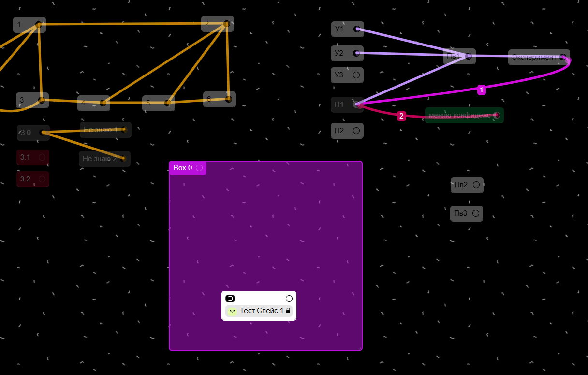This screenshot has height=375, width=588.
Task: Select the red card labeled 3.1
Action: pyautogui.click(x=33, y=157)
